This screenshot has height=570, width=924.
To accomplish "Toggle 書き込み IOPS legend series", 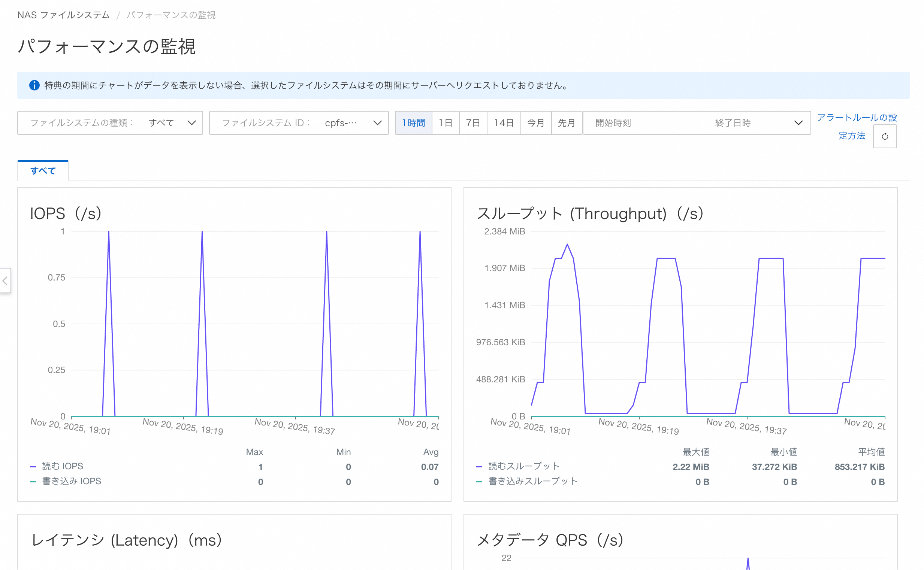I will (x=66, y=481).
